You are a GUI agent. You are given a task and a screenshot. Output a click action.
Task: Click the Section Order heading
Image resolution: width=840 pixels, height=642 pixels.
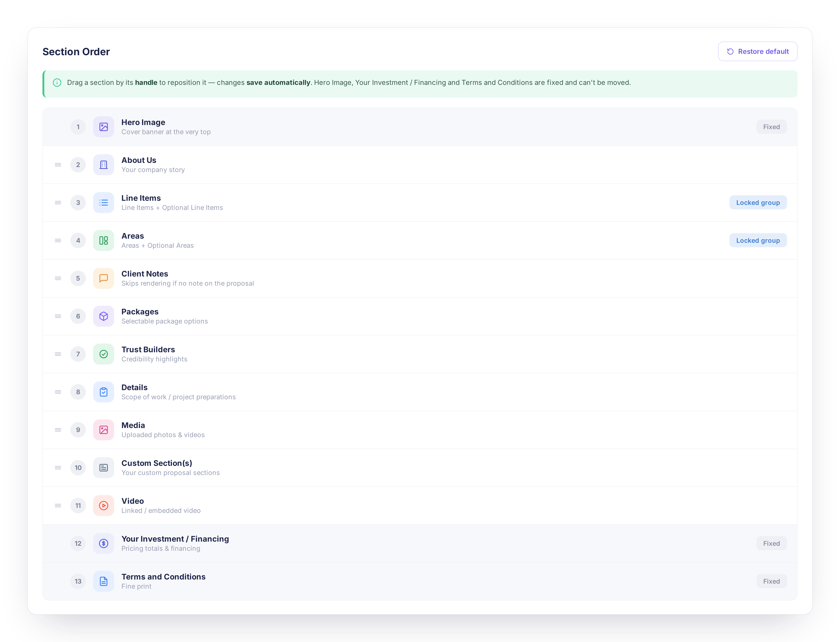(x=76, y=52)
